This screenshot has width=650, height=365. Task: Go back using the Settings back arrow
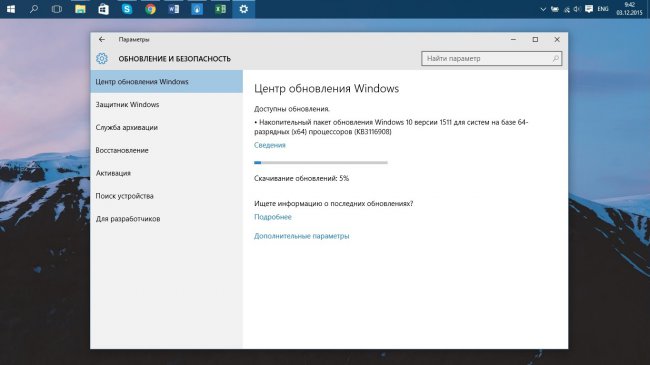102,39
